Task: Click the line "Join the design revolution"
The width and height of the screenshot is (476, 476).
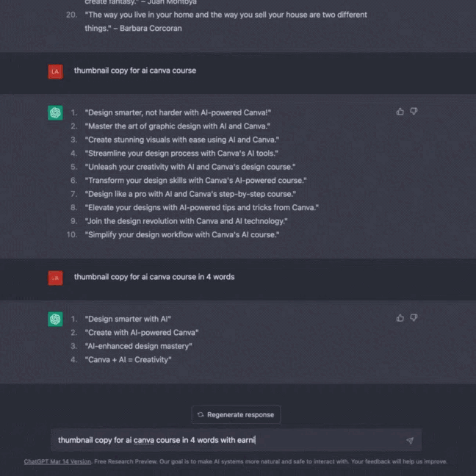Action: point(186,221)
